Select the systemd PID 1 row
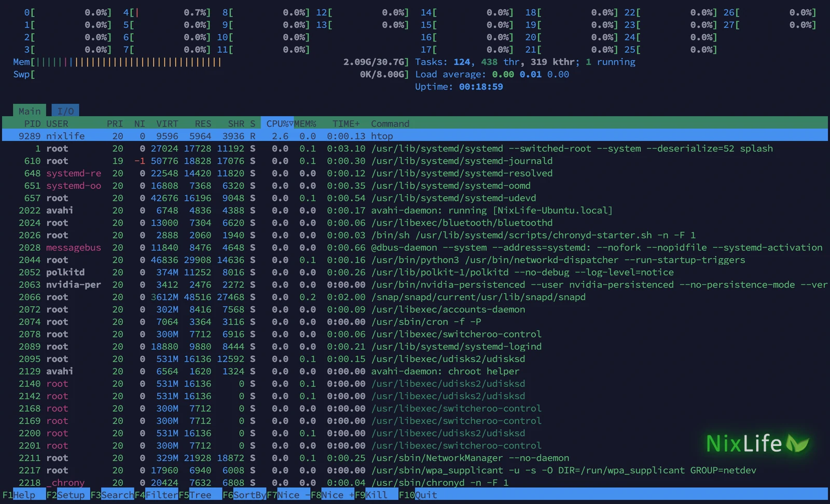Image resolution: width=830 pixels, height=504 pixels. pyautogui.click(x=415, y=148)
